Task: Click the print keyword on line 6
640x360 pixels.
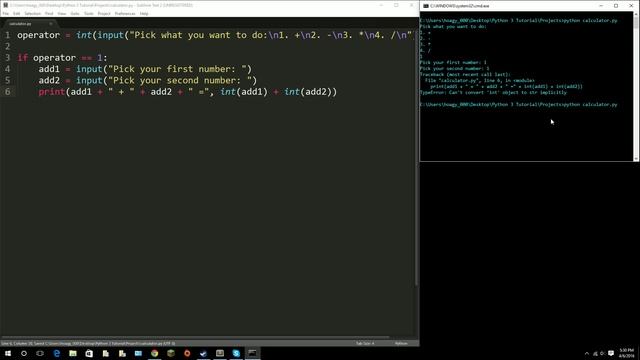Action: [52, 92]
